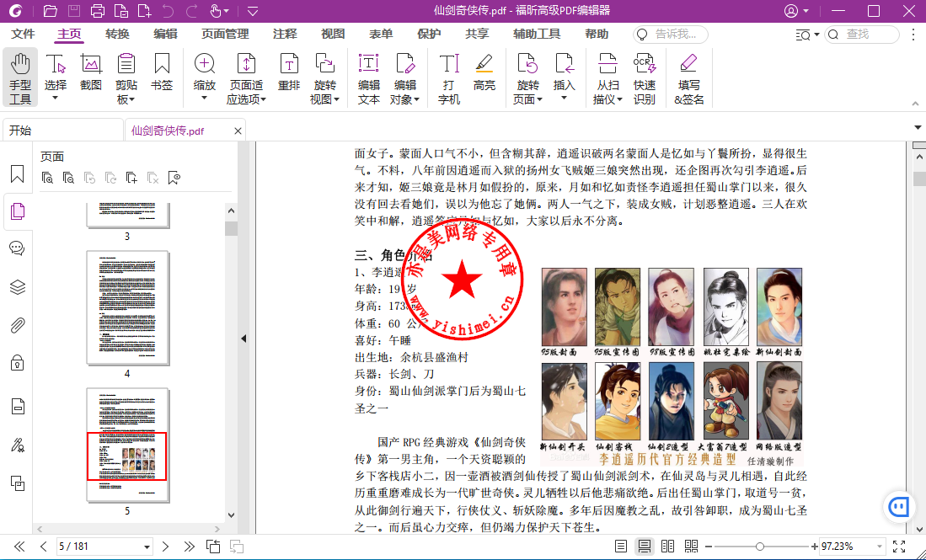
Task: Switch to Page Management (页面管理) tab
Action: (225, 35)
